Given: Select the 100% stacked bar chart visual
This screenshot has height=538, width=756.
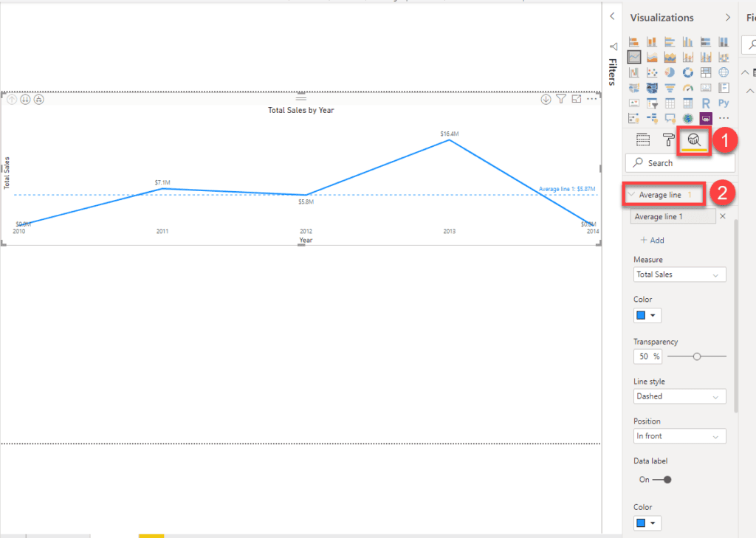Looking at the screenshot, I should tap(706, 42).
